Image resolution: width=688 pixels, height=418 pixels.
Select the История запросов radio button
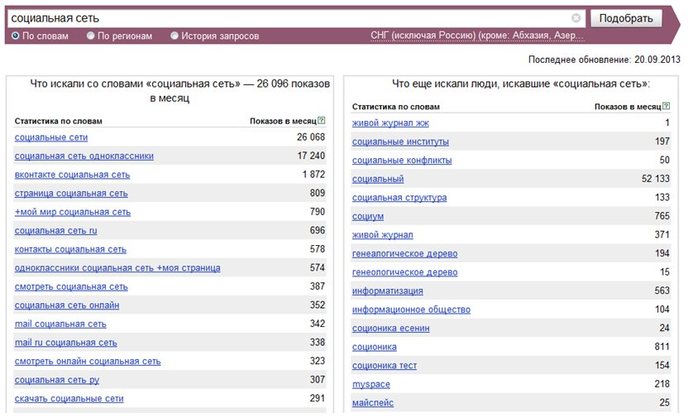(174, 36)
